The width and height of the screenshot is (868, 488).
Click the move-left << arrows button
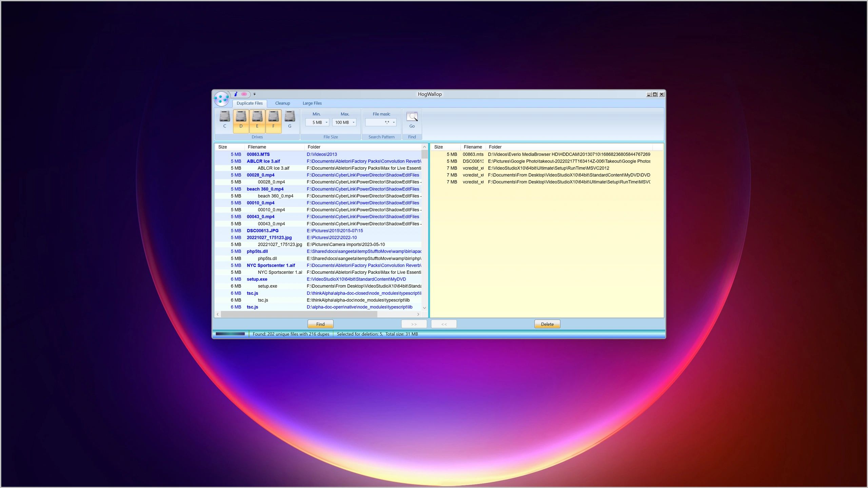pos(443,324)
